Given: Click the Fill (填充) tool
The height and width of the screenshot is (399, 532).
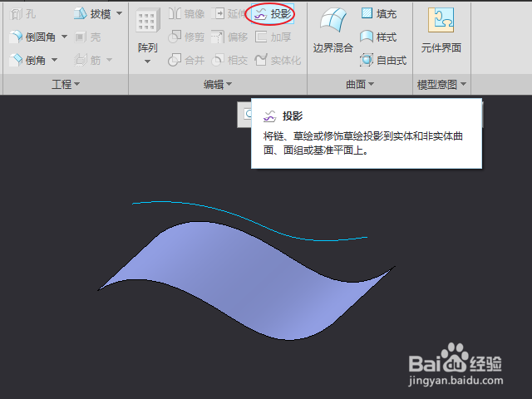Looking at the screenshot, I should tap(379, 14).
